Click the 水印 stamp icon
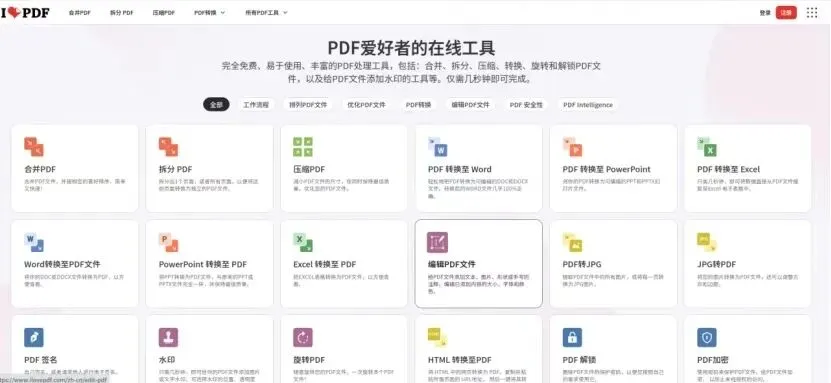The height and width of the screenshot is (383, 831). (x=168, y=337)
